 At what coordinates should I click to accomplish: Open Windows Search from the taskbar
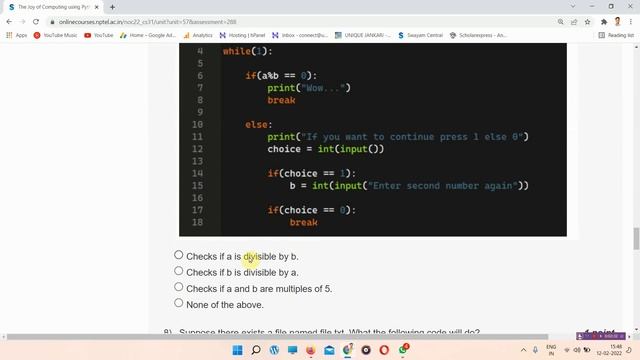click(x=256, y=350)
